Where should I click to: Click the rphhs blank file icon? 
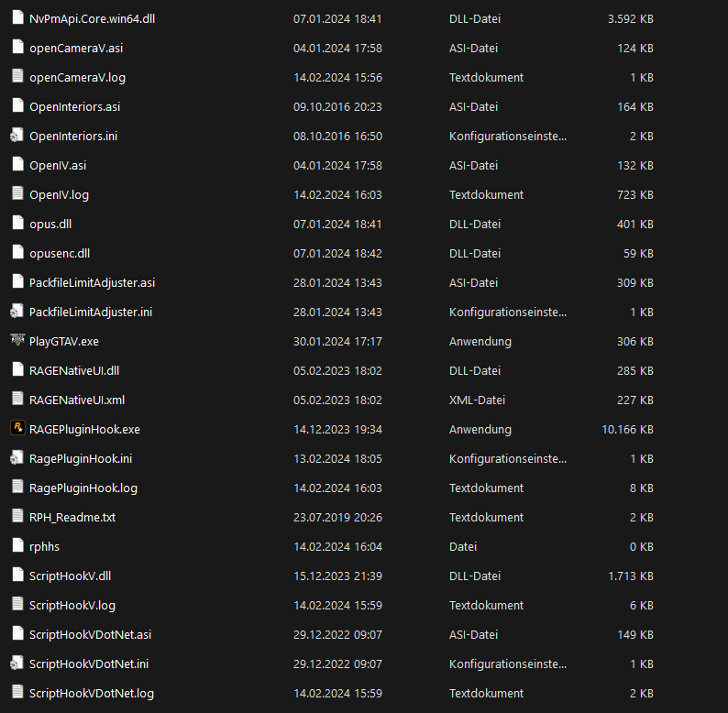(17, 545)
